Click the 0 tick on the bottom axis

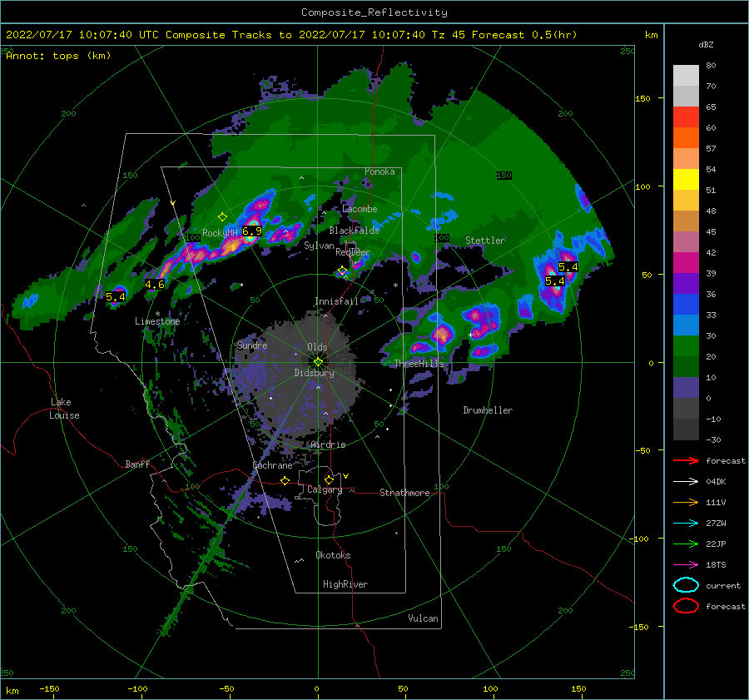(x=316, y=688)
